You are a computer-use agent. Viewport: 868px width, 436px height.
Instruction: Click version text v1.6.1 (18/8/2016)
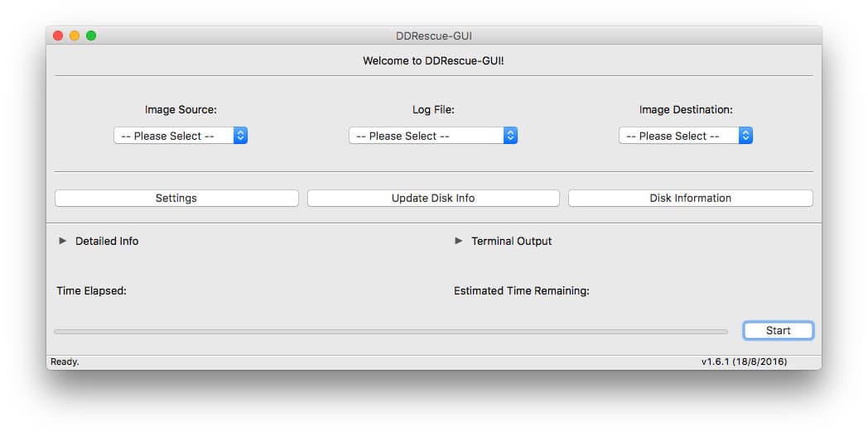click(x=744, y=362)
